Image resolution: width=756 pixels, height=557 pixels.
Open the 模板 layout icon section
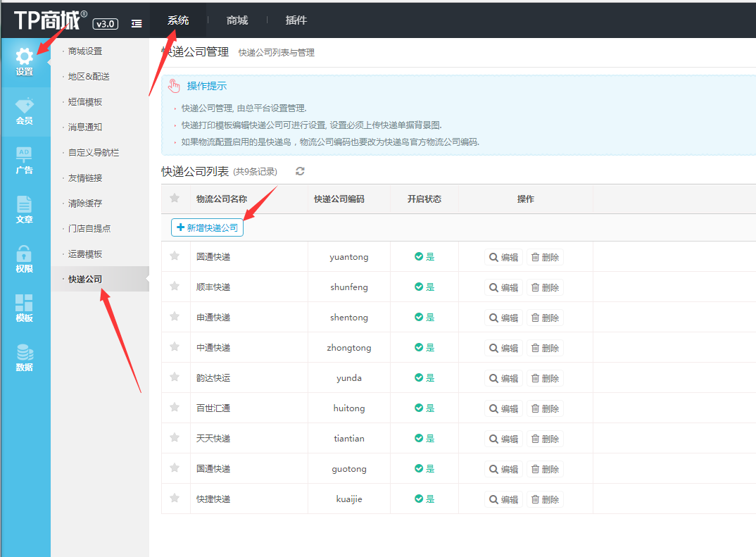coord(25,308)
